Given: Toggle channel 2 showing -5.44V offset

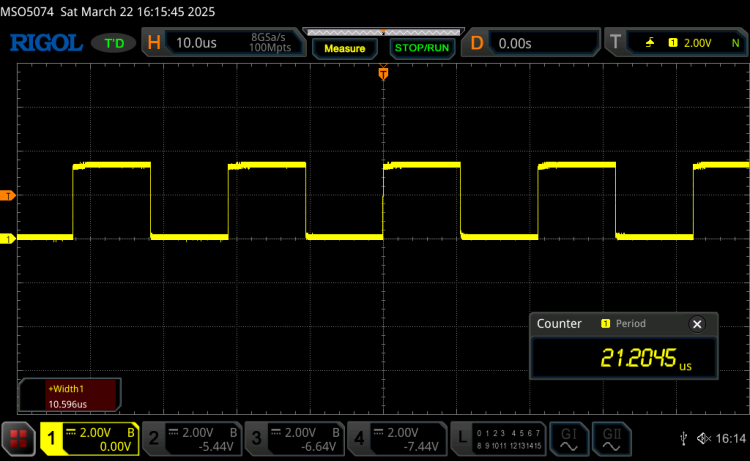Looking at the screenshot, I should (193, 437).
